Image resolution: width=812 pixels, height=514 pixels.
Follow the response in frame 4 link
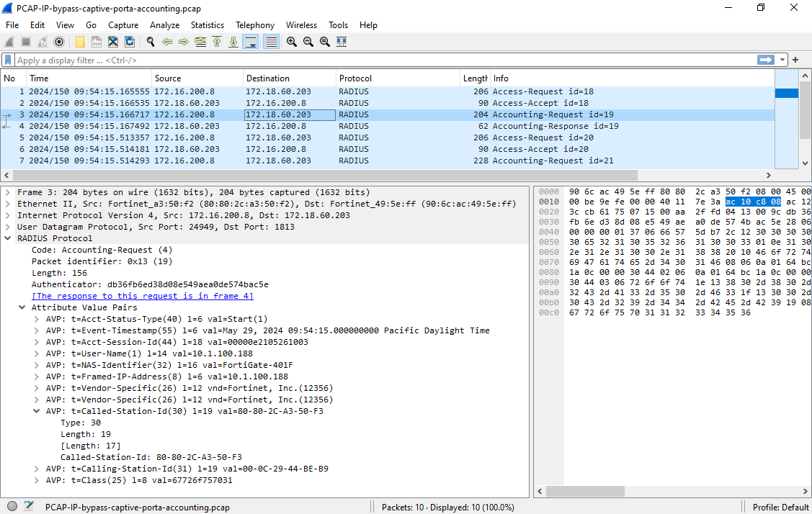click(x=142, y=296)
